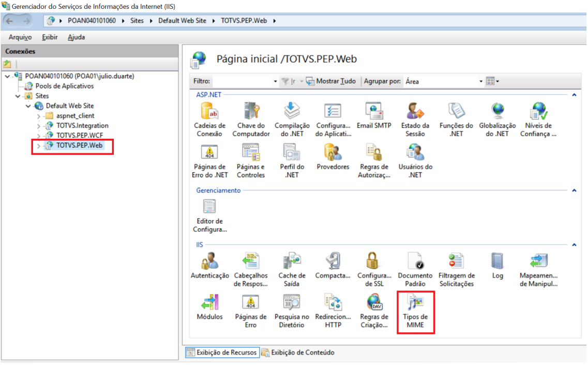Open the view mode dropdown button
The image size is (588, 365).
pyautogui.click(x=493, y=81)
